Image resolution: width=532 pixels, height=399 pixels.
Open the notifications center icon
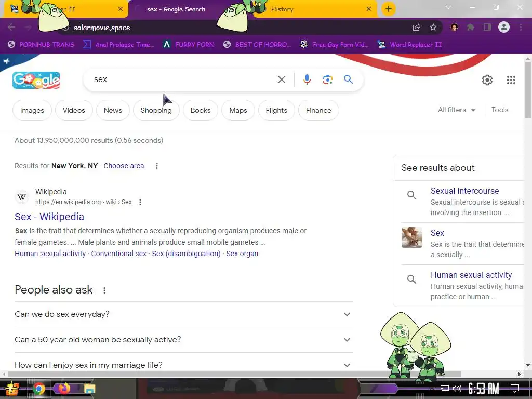tap(515, 389)
